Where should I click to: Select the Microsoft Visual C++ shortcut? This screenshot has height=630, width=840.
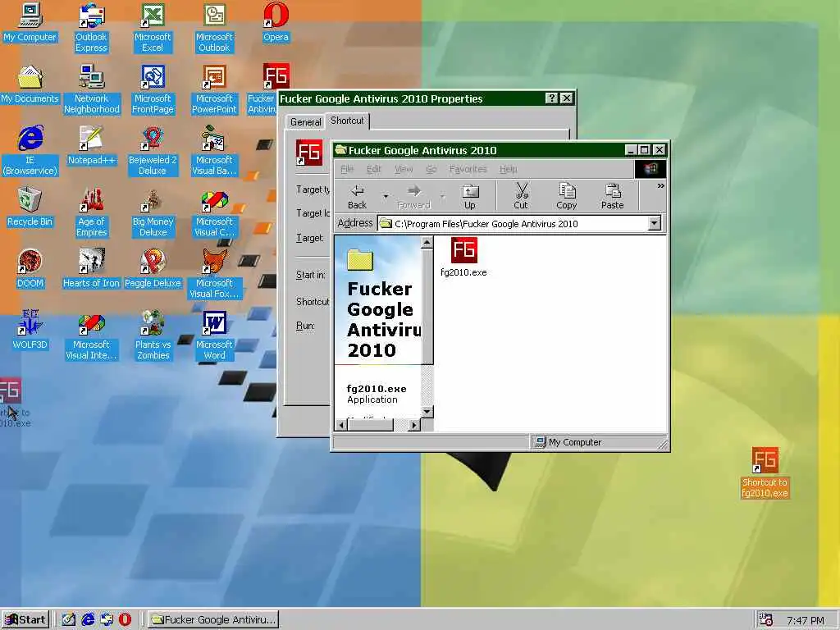pyautogui.click(x=214, y=212)
